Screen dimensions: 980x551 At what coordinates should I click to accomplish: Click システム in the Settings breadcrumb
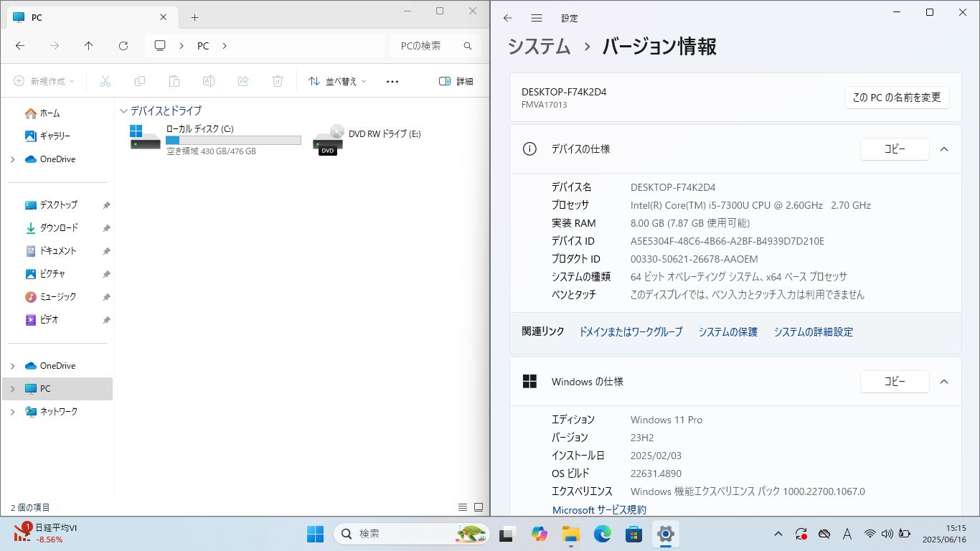[x=539, y=47]
